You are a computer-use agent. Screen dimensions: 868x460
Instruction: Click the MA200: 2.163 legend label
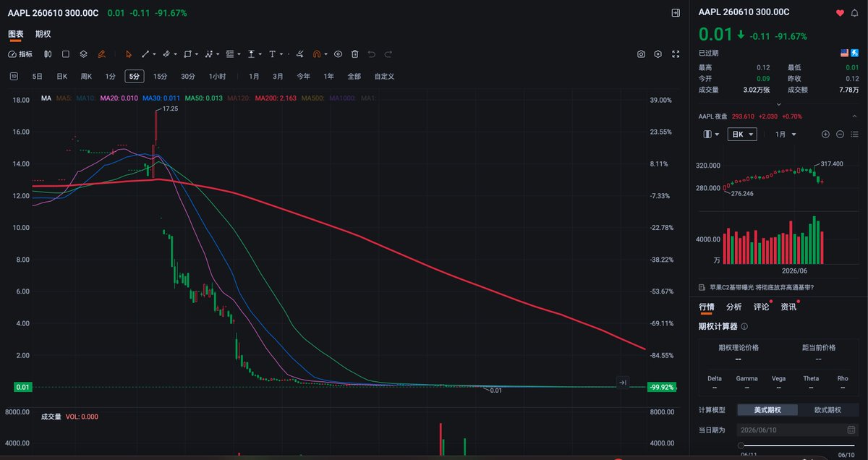[276, 98]
